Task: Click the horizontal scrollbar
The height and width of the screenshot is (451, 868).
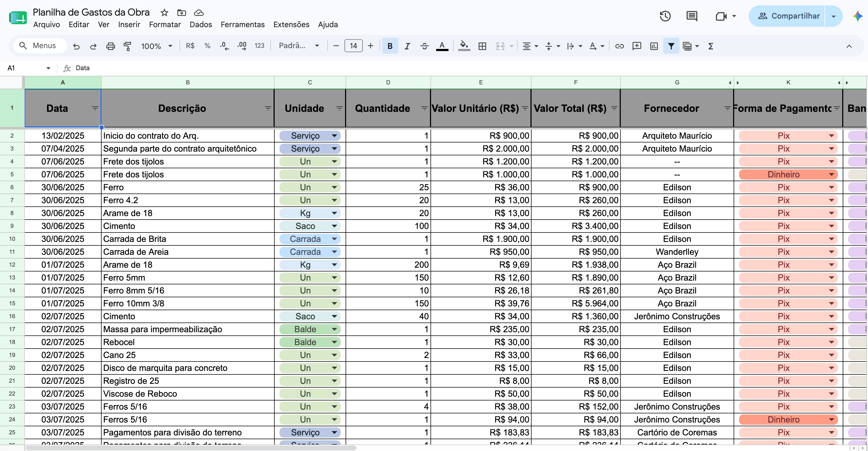Action: tap(191, 448)
